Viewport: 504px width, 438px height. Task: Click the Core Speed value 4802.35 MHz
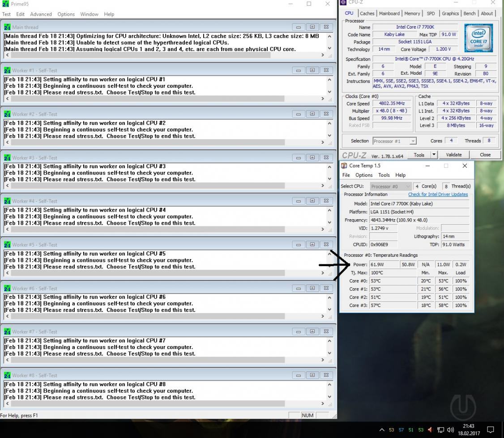tap(392, 103)
